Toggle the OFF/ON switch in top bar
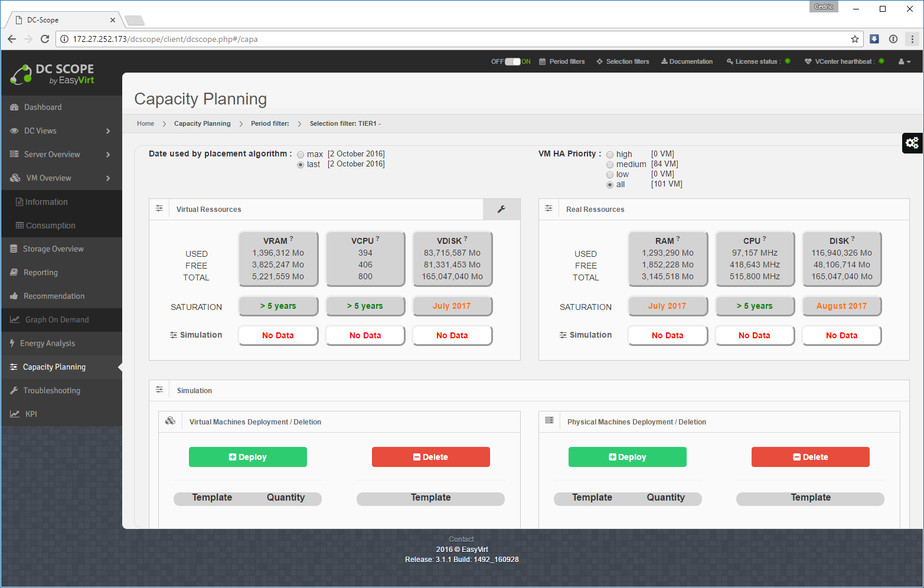 pos(512,61)
